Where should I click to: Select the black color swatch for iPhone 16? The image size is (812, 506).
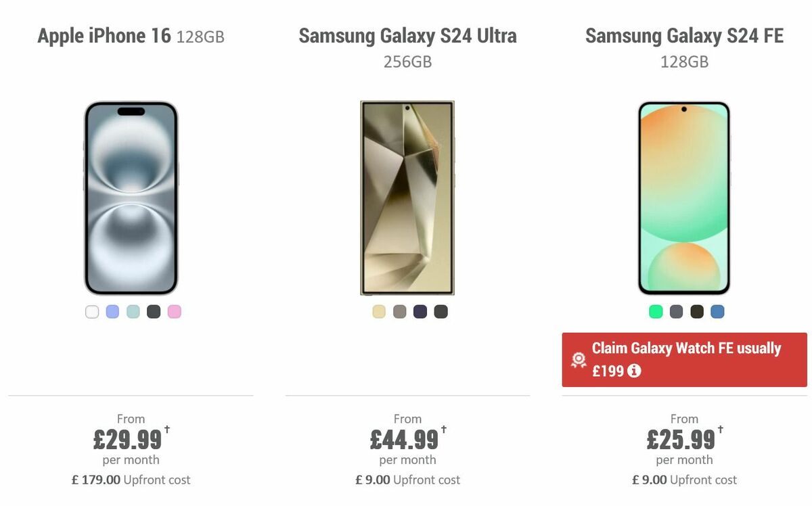coord(154,312)
